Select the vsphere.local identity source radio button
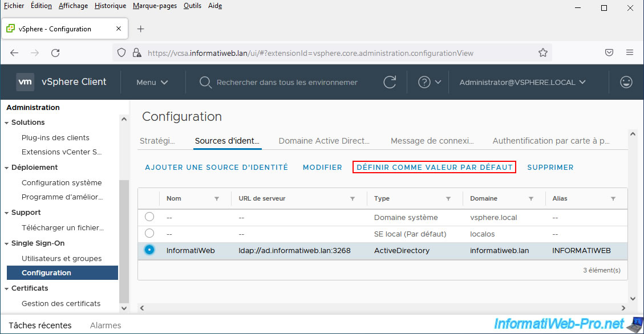644x334 pixels. click(149, 217)
